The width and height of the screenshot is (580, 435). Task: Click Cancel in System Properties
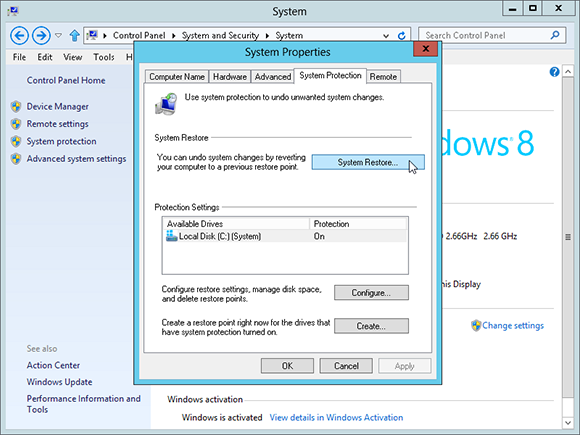346,366
